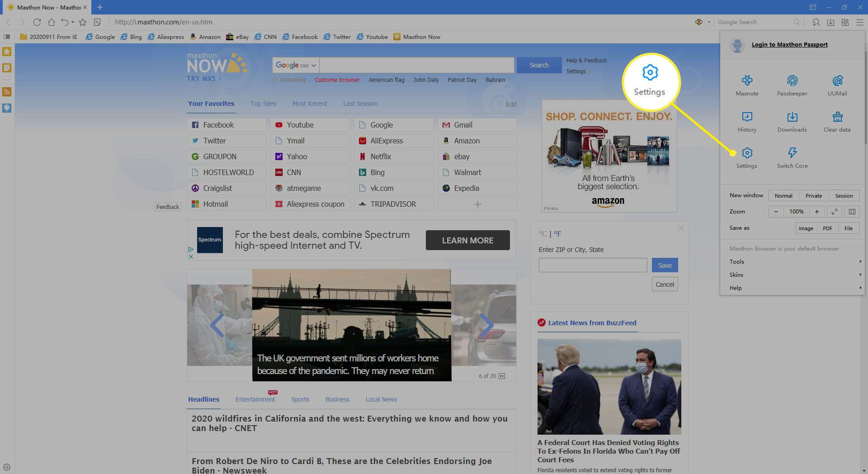868x474 pixels.
Task: Open Facebook favorite tile
Action: click(226, 125)
